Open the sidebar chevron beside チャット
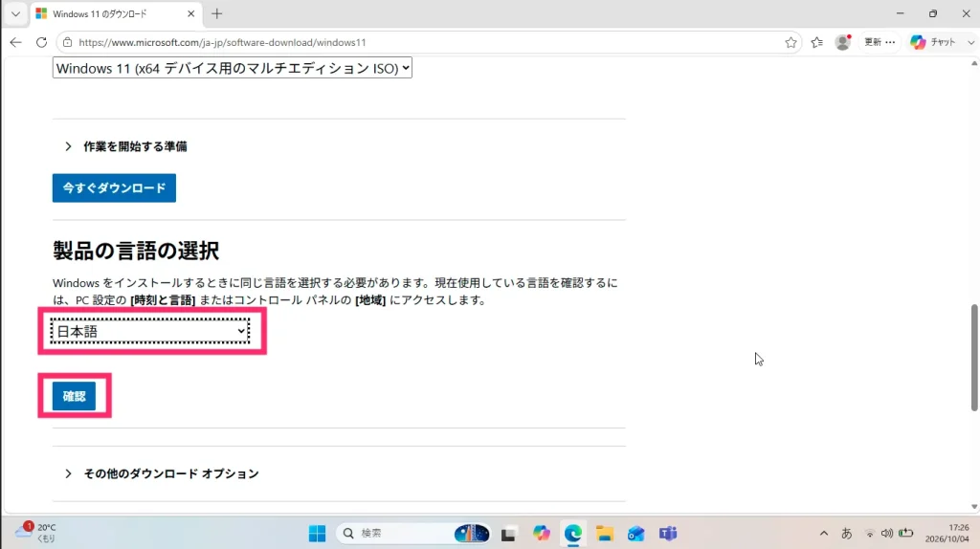The height and width of the screenshot is (549, 980). (x=970, y=42)
